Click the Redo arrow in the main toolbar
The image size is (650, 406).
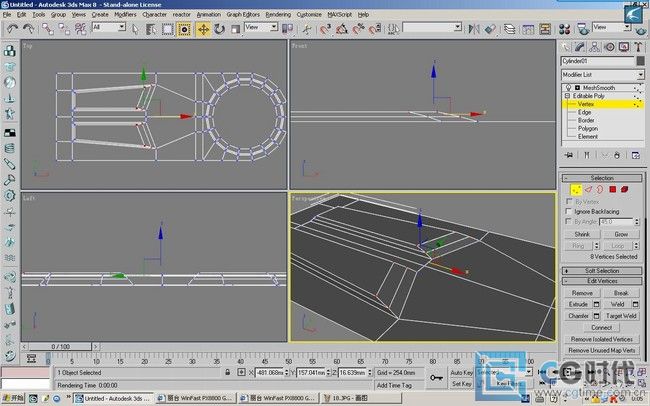click(x=29, y=29)
